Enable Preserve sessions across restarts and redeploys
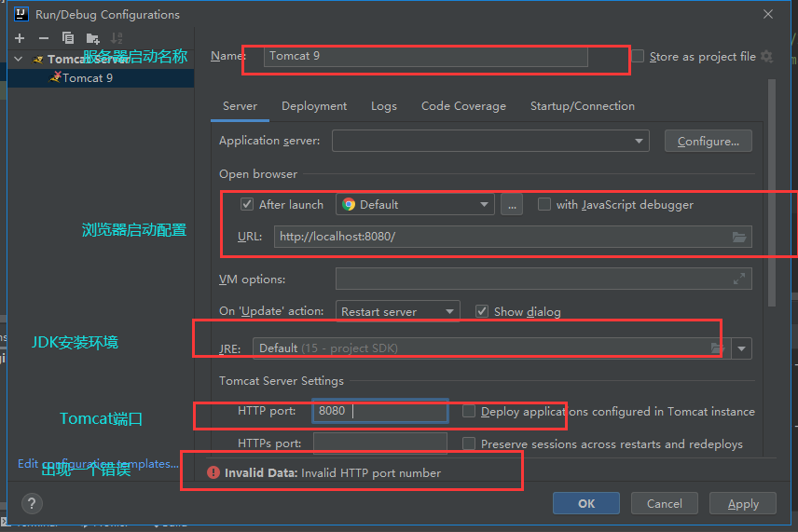Image resolution: width=798 pixels, height=532 pixels. pyautogui.click(x=469, y=443)
